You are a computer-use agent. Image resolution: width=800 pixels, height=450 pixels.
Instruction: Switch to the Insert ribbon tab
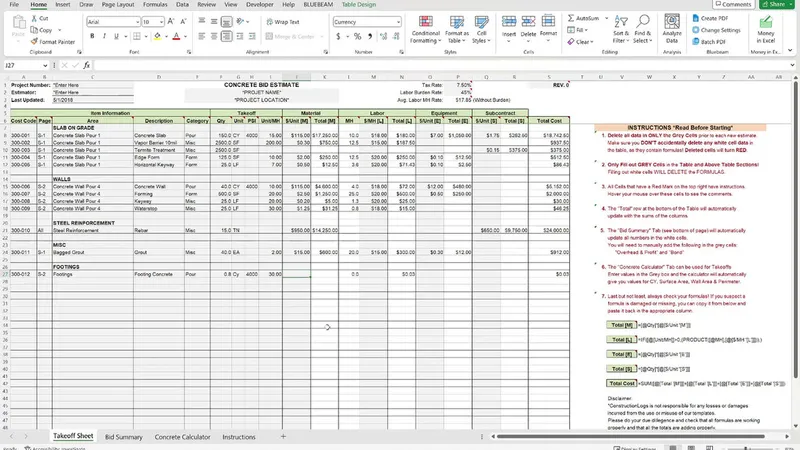click(63, 5)
